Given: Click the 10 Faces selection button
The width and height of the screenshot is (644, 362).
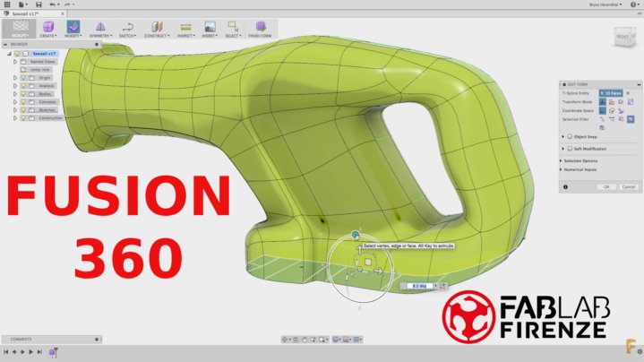Looking at the screenshot, I should click(611, 93).
